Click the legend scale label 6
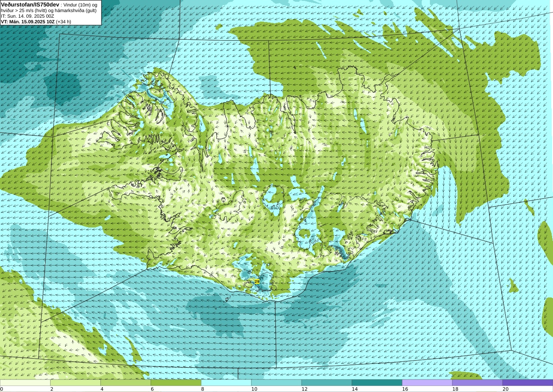 152,389
